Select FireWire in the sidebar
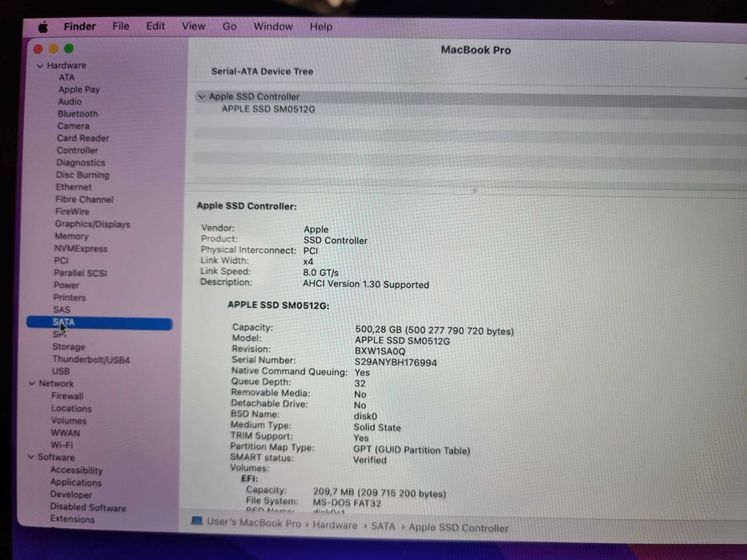The width and height of the screenshot is (747, 560). tap(72, 211)
